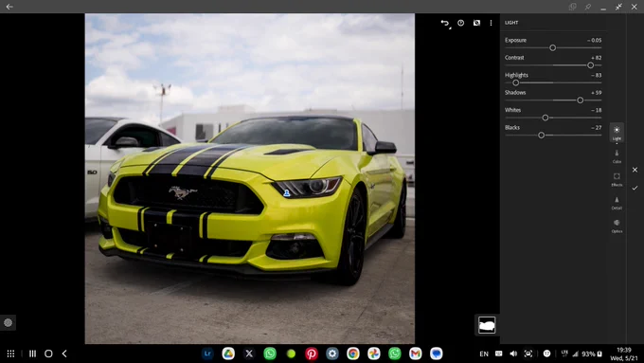Open Google Photos from the taskbar
Image resolution: width=644 pixels, height=363 pixels.
[x=374, y=354]
